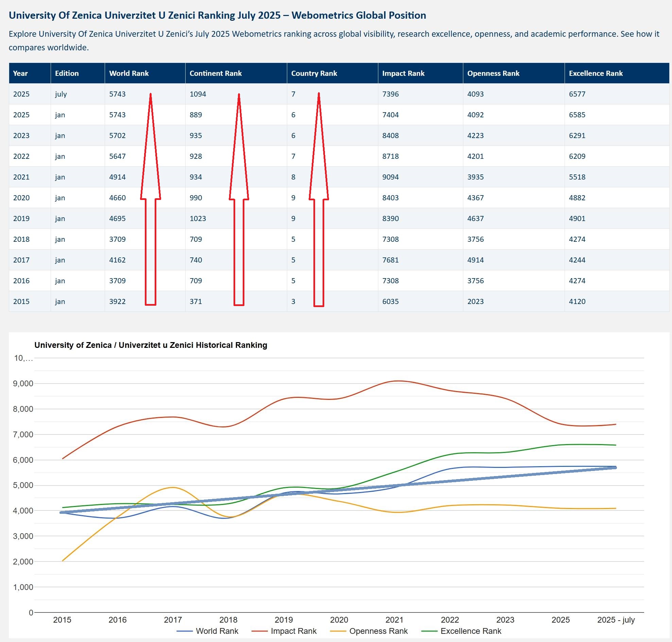672x642 pixels.
Task: Click the World Rank column header
Action: [x=128, y=73]
